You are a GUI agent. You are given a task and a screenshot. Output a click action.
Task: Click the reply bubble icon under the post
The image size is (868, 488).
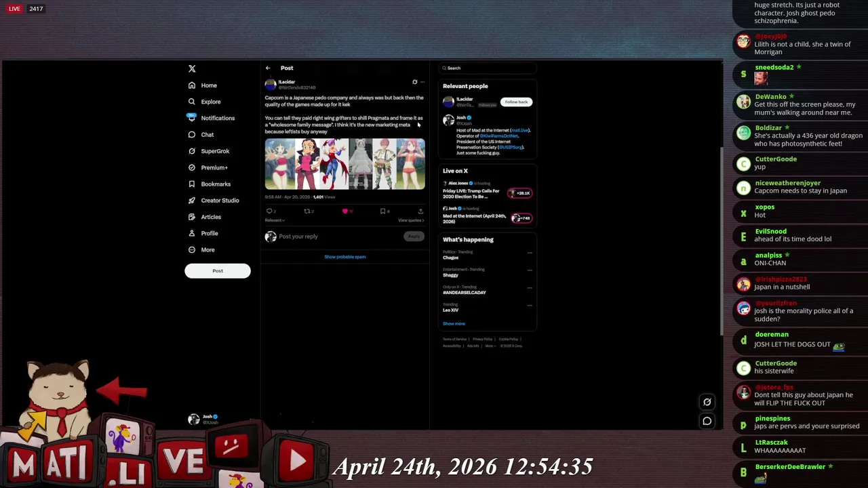[269, 211]
